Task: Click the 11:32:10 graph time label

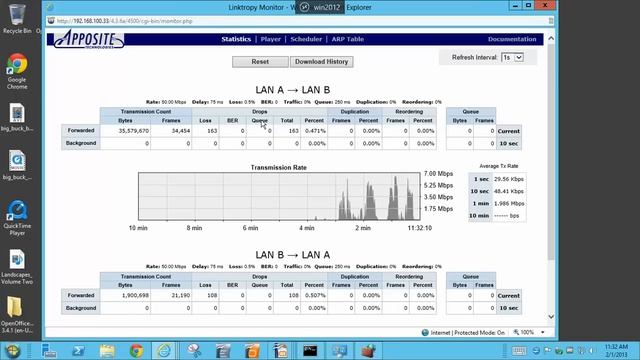Action: pos(419,228)
